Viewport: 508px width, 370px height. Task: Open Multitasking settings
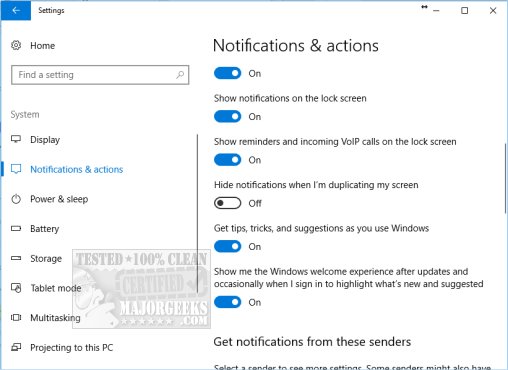pyautogui.click(x=55, y=318)
